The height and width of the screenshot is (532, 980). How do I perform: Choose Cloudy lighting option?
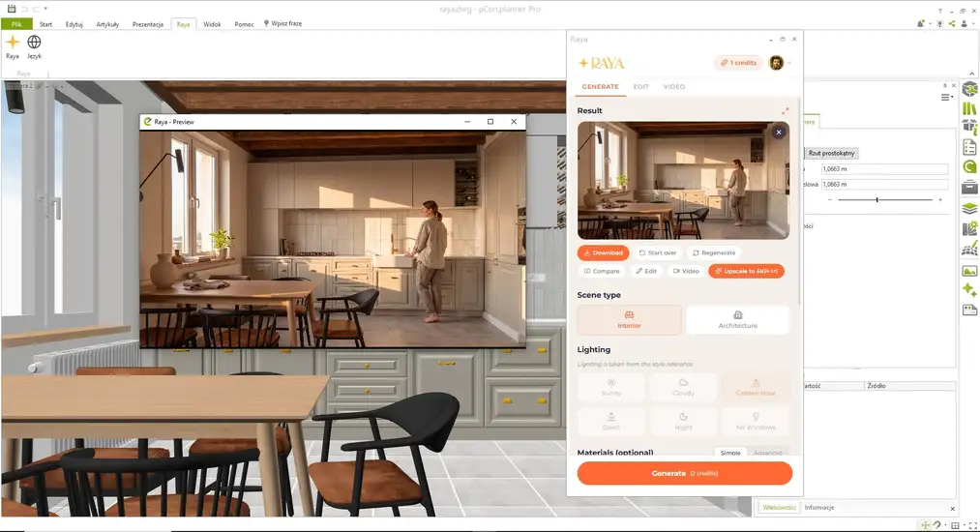(683, 387)
